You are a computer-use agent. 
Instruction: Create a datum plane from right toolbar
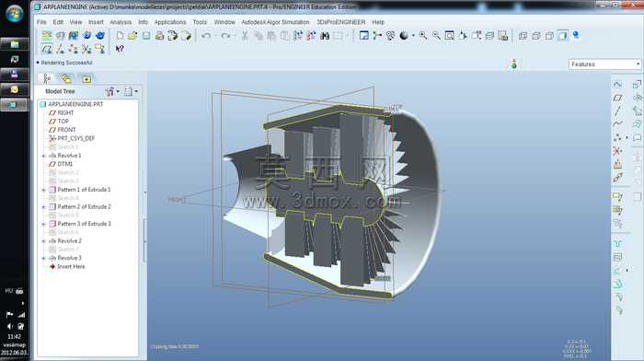tap(617, 98)
